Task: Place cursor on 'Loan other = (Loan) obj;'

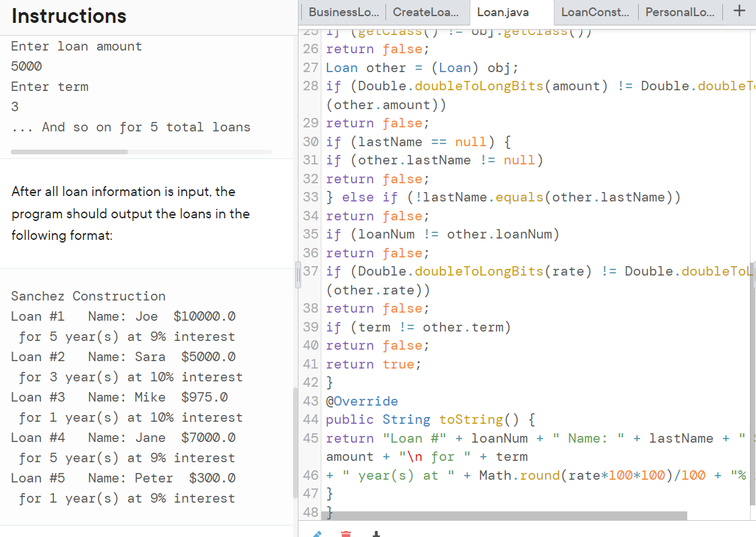Action: 422,67
